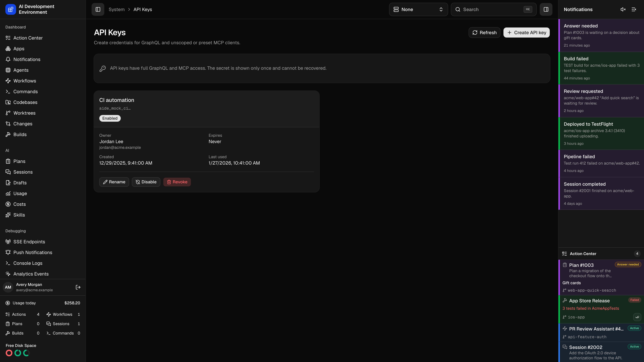
Task: Open Notifications sidebar item
Action: (43, 59)
